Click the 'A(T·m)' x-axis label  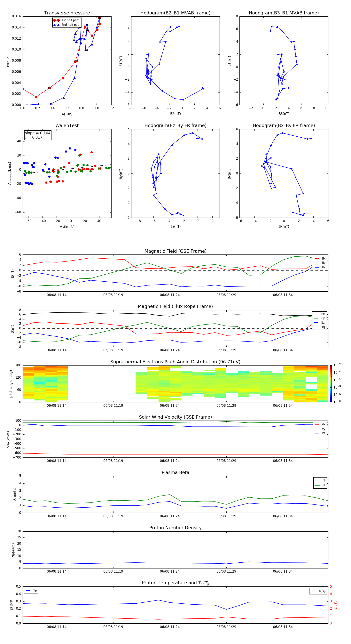click(x=67, y=114)
